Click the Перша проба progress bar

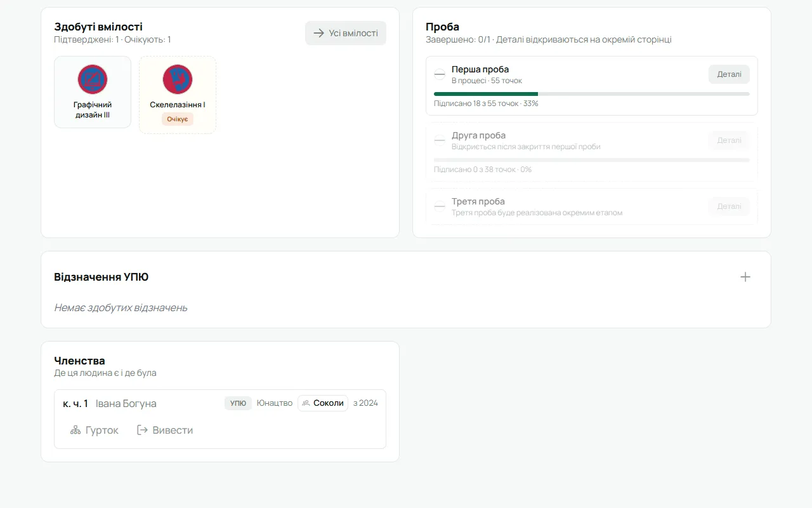click(592, 94)
